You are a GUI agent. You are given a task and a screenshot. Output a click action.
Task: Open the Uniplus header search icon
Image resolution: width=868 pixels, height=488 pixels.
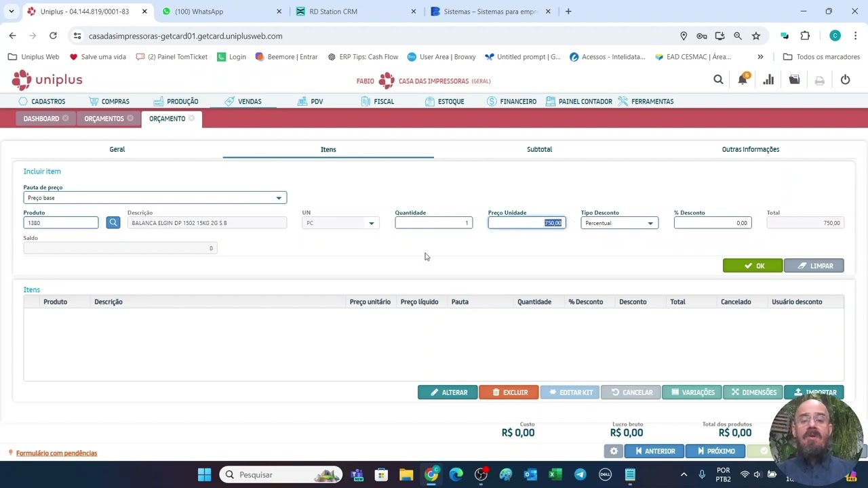tap(718, 80)
